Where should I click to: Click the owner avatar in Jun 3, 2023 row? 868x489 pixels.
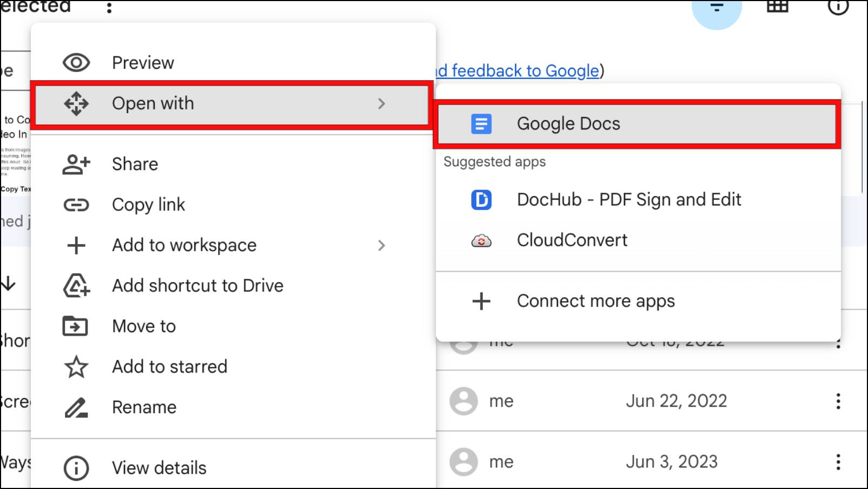tap(464, 462)
